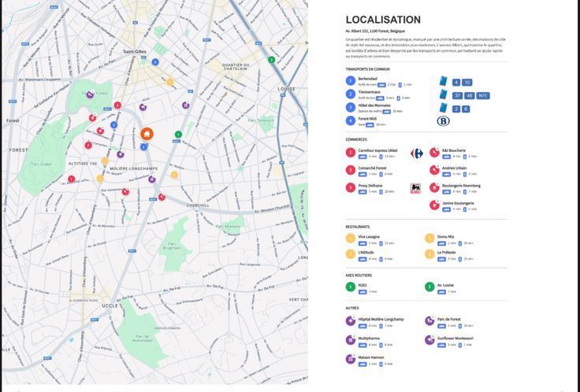
Task: Select the line 48 badge
Action: (x=470, y=95)
